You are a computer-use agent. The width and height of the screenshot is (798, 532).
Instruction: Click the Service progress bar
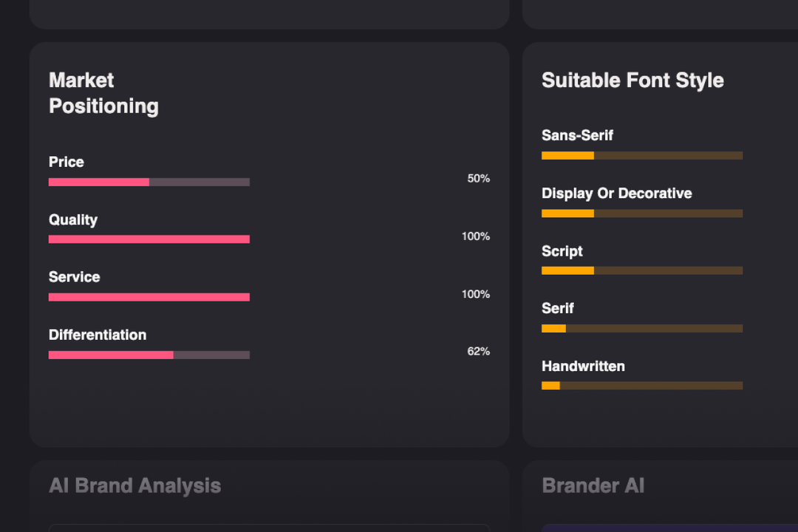(149, 297)
